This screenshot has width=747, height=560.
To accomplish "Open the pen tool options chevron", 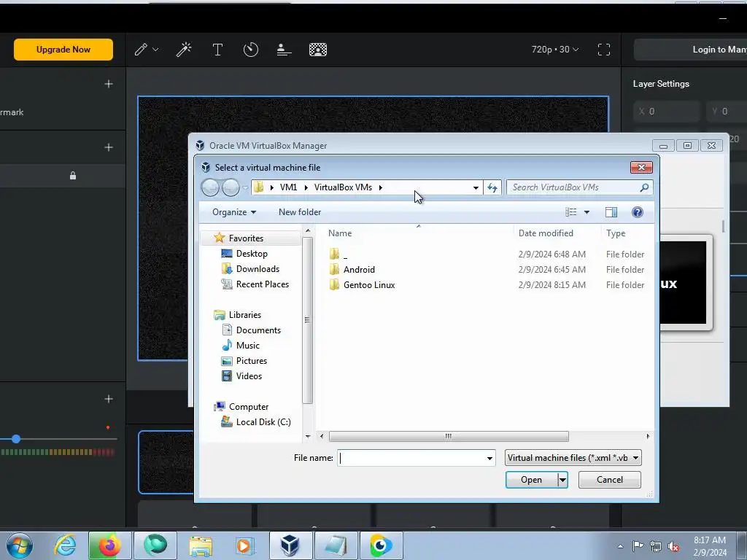I will click(155, 50).
